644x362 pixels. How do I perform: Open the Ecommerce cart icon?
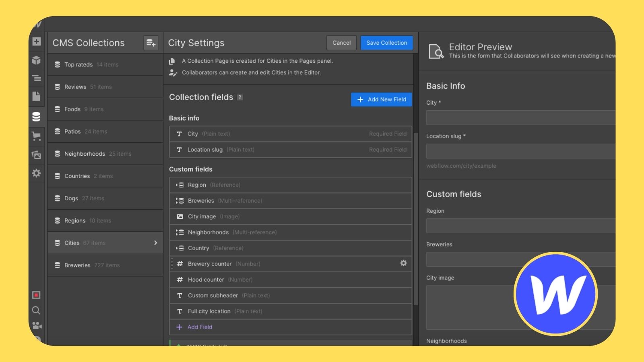pos(36,136)
